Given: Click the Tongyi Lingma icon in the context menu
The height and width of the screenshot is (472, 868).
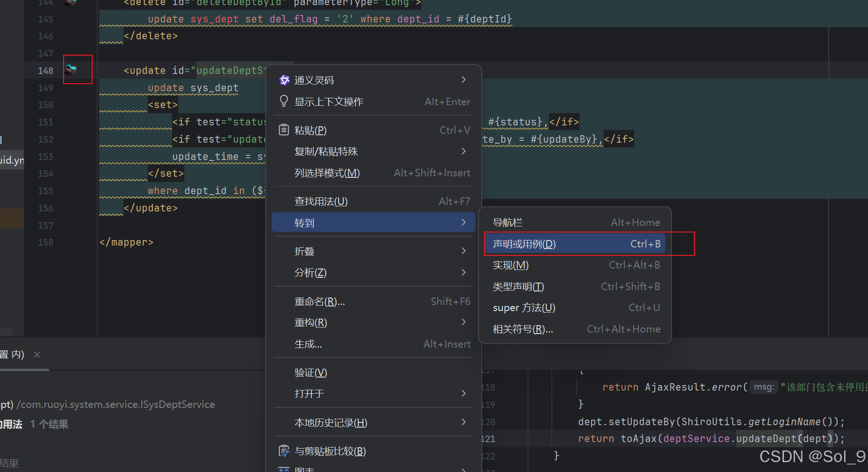Looking at the screenshot, I should (284, 80).
